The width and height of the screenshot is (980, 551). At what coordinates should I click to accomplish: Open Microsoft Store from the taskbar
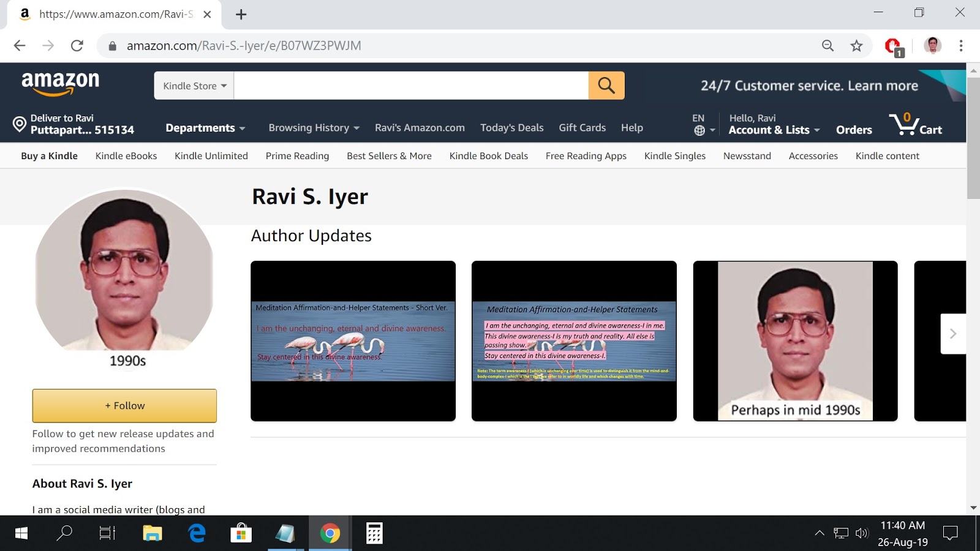pyautogui.click(x=241, y=533)
